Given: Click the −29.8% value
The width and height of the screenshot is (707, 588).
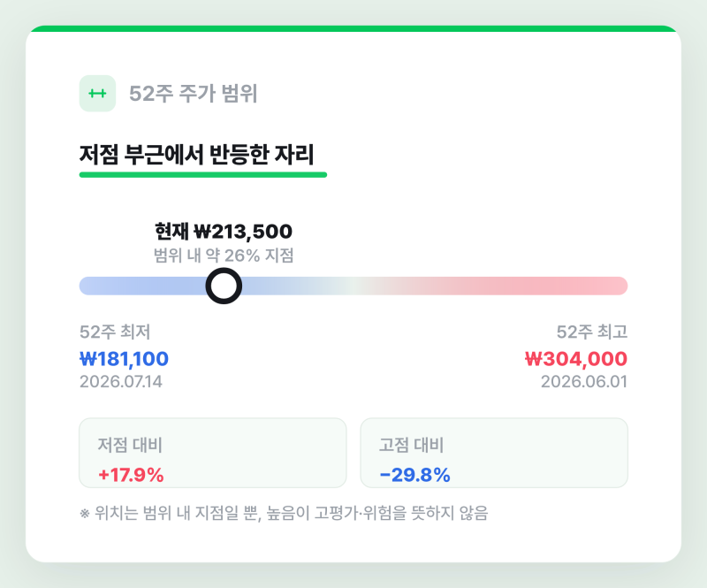Looking at the screenshot, I should (x=414, y=475).
